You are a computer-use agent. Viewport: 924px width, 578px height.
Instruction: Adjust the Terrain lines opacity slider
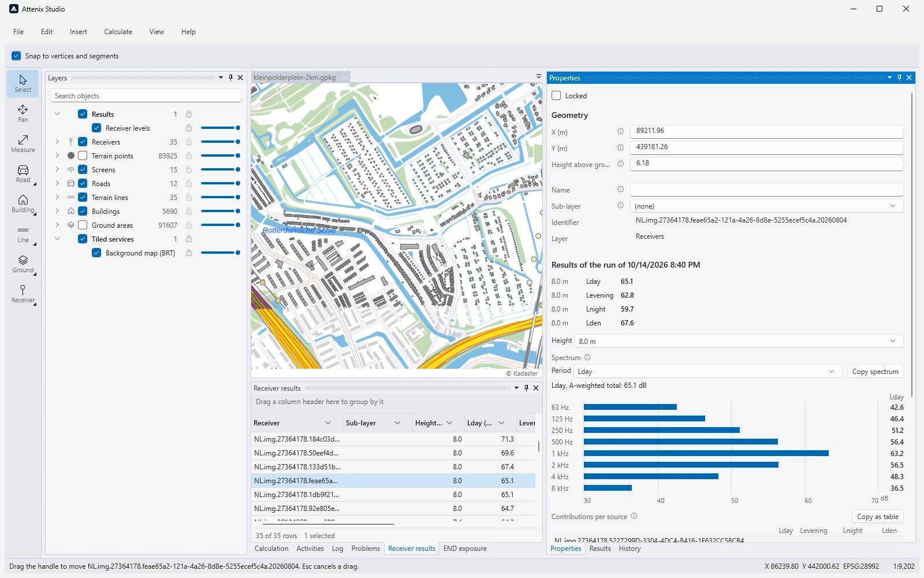click(x=220, y=197)
